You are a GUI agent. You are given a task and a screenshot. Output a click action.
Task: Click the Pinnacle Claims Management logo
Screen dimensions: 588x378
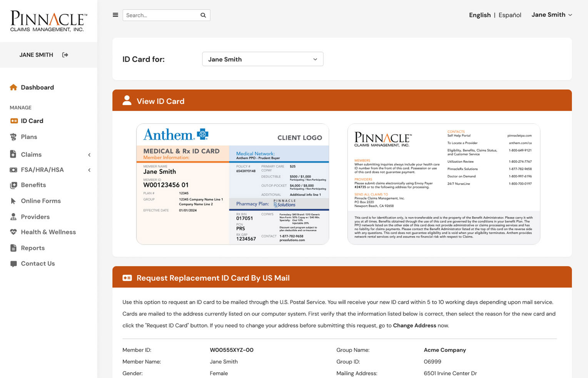point(48,21)
